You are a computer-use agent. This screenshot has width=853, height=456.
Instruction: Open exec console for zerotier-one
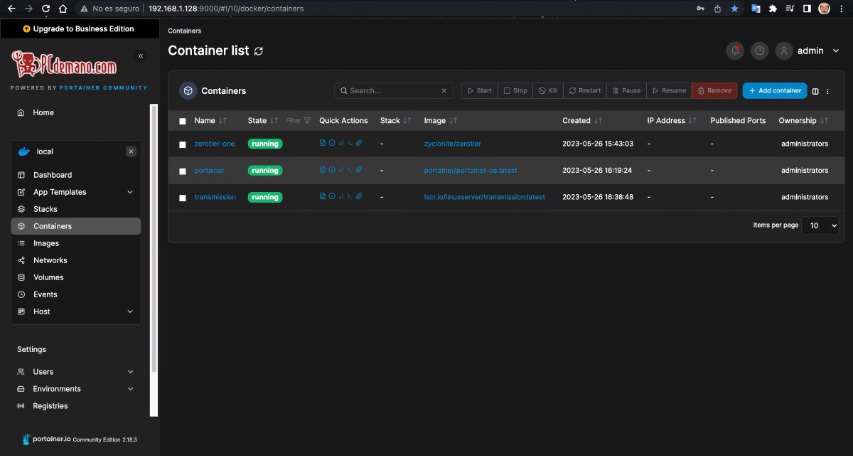point(350,143)
